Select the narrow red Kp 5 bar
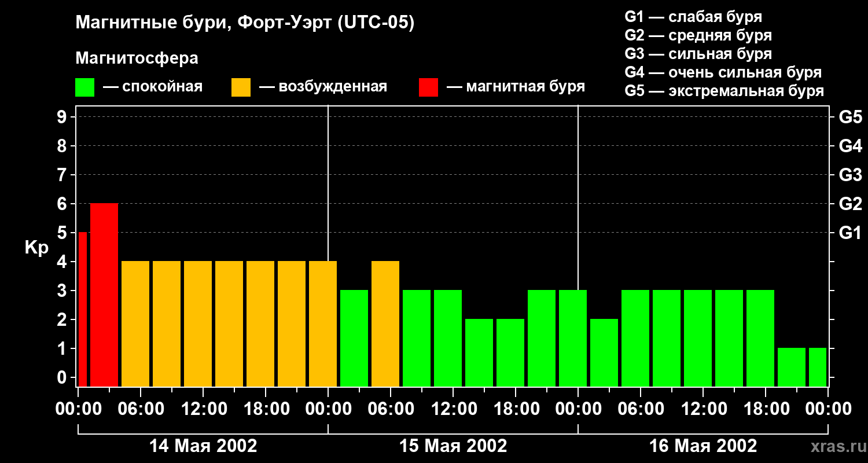Viewport: 868px width, 463px height. click(83, 309)
